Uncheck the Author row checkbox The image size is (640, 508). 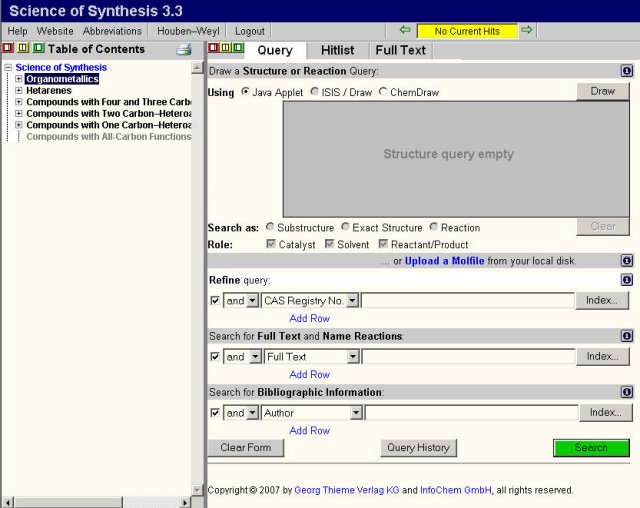[215, 413]
